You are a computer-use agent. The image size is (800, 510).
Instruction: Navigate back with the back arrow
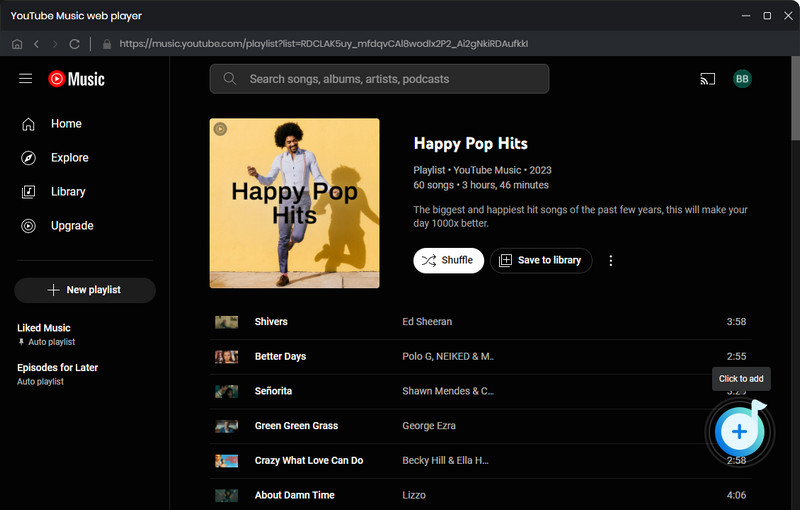coord(36,44)
